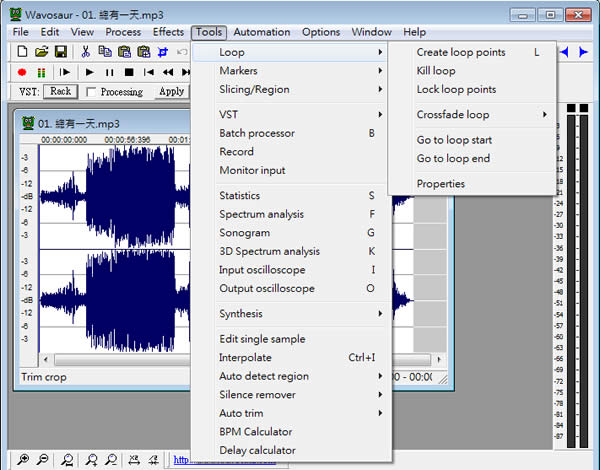Click the vertical Zoom out magnifier icon
The image size is (600, 470).
pos(111,459)
